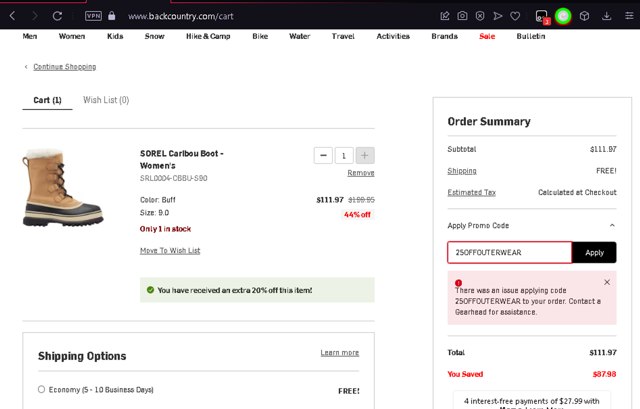Open the Men category menu

tap(29, 36)
